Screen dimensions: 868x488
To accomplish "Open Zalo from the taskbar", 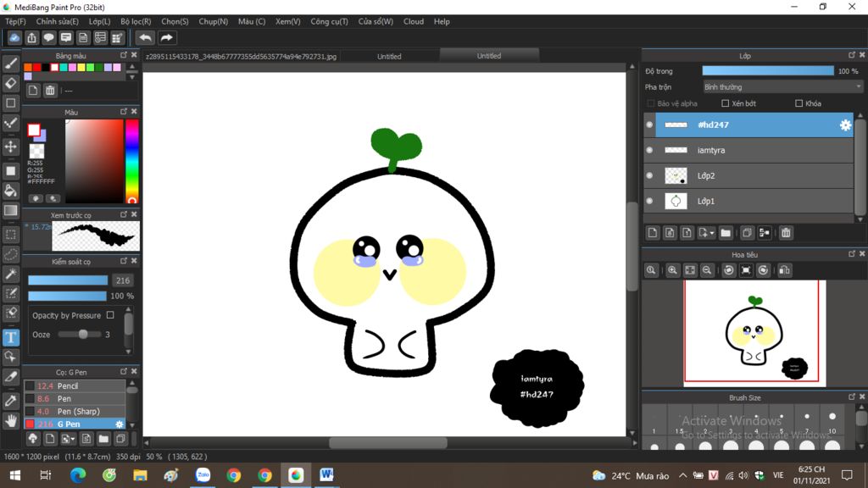I will point(203,475).
